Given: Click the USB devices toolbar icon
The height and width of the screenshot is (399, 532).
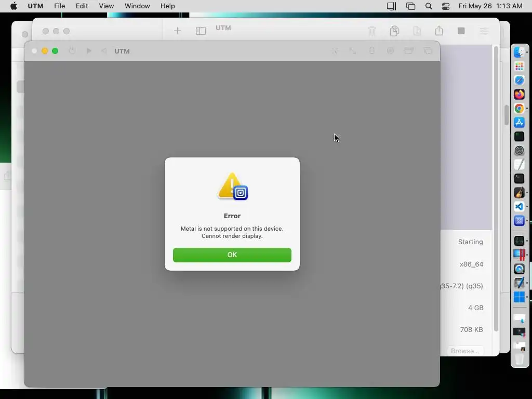Looking at the screenshot, I should point(372,51).
